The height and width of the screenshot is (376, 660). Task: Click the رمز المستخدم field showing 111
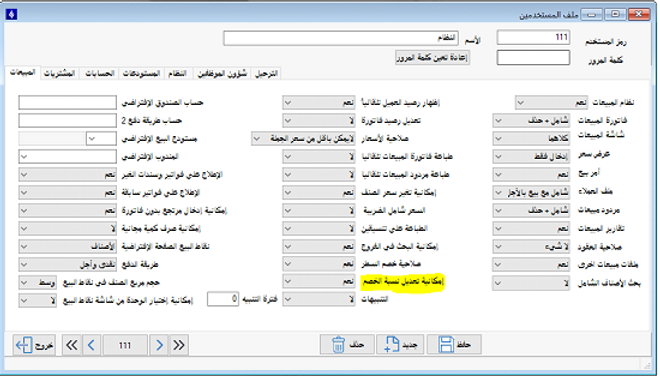(x=533, y=37)
